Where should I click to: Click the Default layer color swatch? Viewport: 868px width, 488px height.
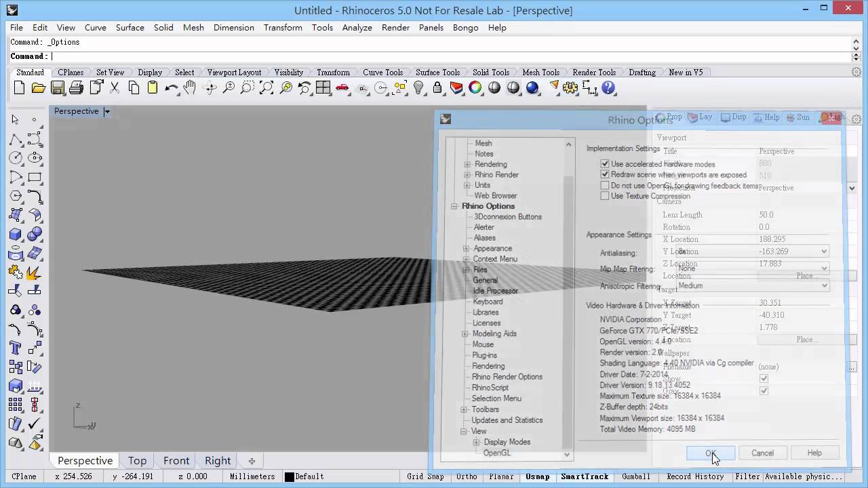pos(290,476)
